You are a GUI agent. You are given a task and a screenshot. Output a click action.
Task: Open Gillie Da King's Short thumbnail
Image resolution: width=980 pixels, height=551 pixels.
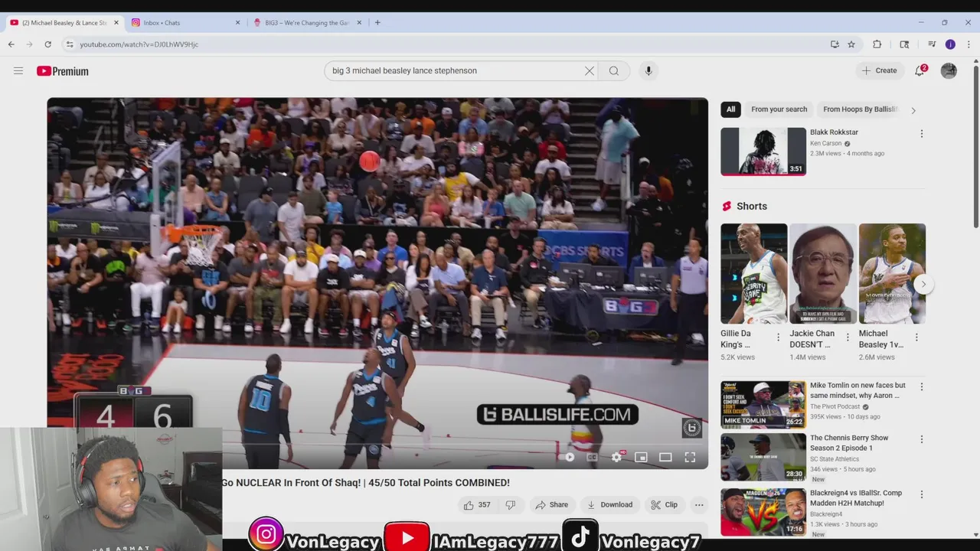pyautogui.click(x=753, y=274)
